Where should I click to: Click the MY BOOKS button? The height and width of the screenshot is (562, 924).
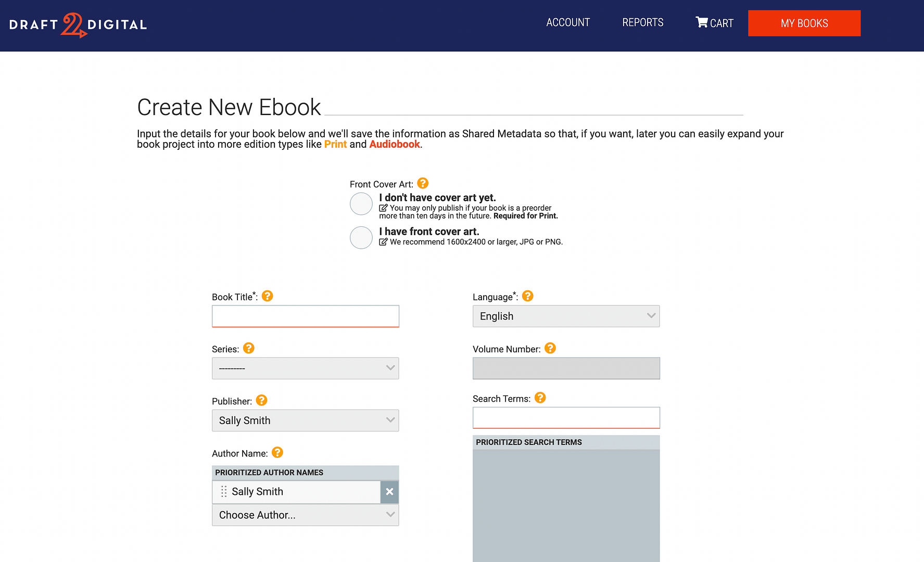[x=804, y=23]
